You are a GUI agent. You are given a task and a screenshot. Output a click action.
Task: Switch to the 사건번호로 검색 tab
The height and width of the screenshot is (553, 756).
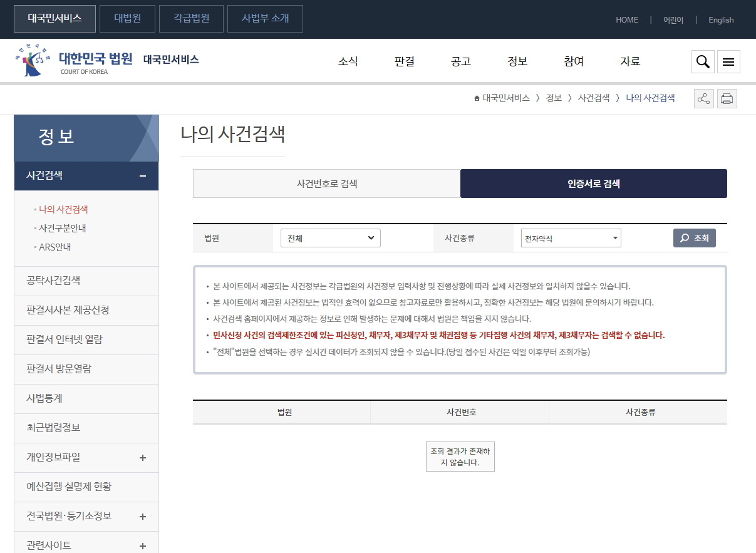(x=326, y=183)
